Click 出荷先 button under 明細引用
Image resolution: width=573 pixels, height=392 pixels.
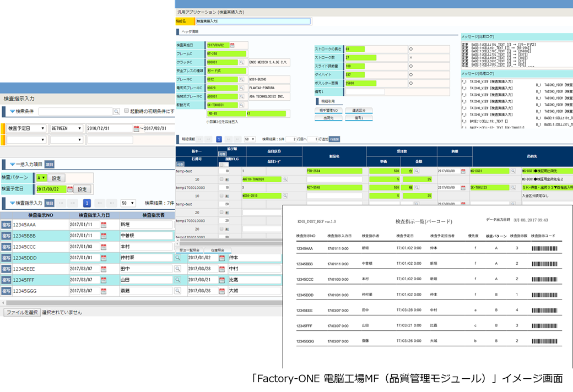pyautogui.click(x=328, y=118)
